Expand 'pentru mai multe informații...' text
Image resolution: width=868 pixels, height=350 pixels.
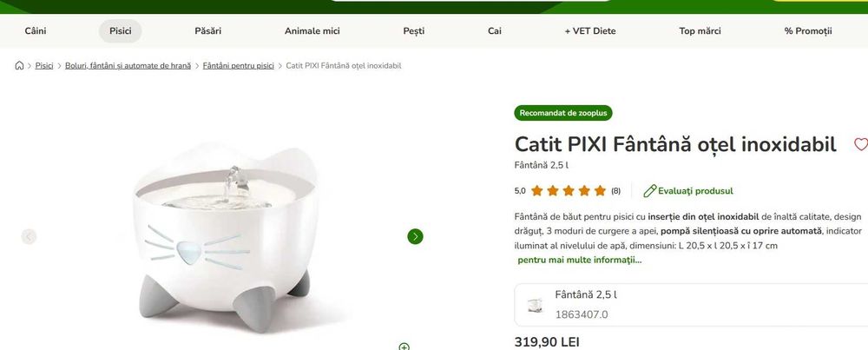580,260
